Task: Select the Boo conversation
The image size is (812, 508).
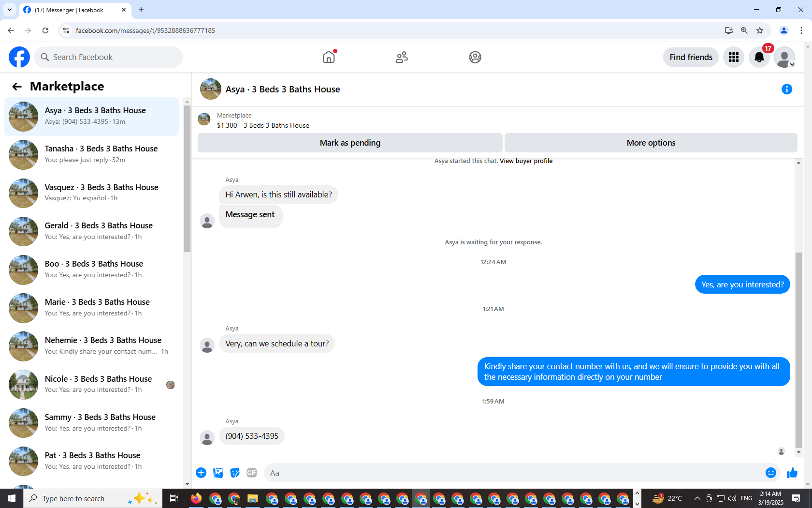Action: pos(91,269)
